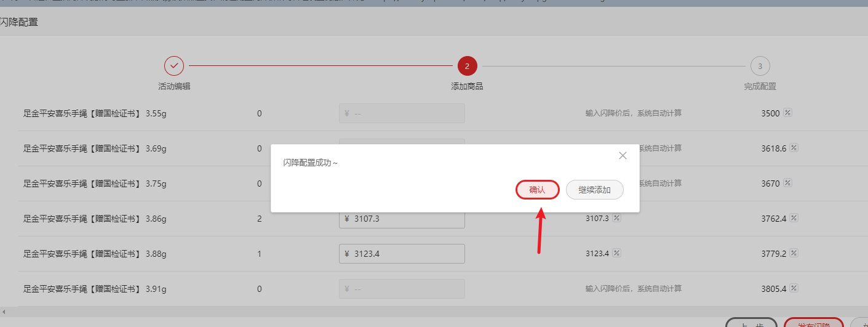Viewport: 868px width, 327px height.
Task: Click the percent icon beside 3670
Action: coord(787,184)
